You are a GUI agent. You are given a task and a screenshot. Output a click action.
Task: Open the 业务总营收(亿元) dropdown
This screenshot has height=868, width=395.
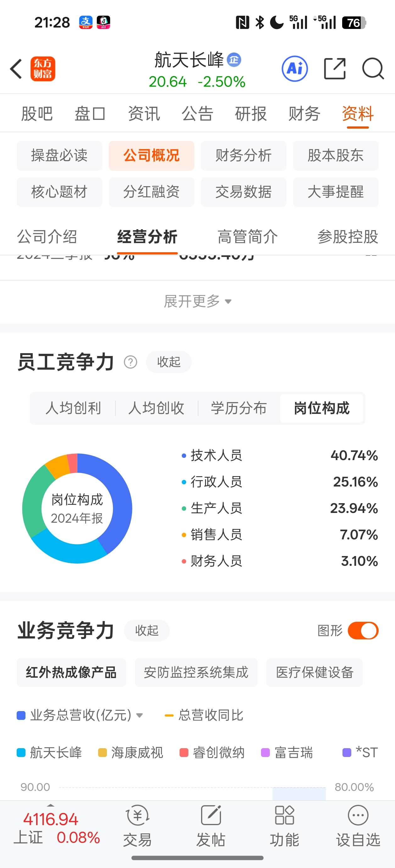(80, 715)
